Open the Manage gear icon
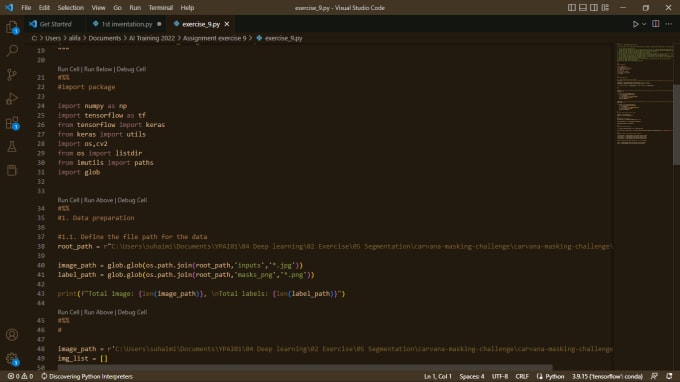The height and width of the screenshot is (382, 680). click(x=12, y=359)
